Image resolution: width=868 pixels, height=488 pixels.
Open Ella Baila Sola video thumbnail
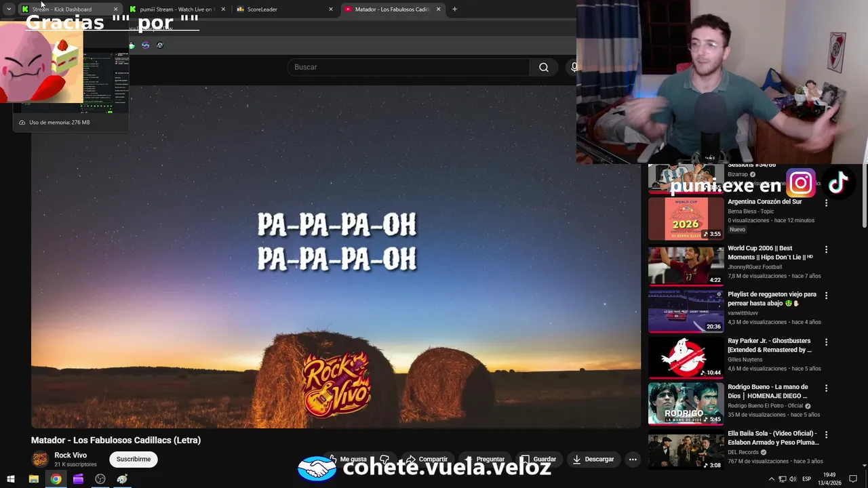(686, 451)
